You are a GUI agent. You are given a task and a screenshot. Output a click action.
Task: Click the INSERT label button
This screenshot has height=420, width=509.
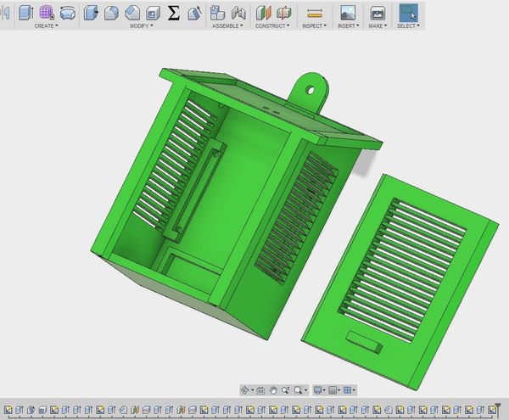point(349,25)
